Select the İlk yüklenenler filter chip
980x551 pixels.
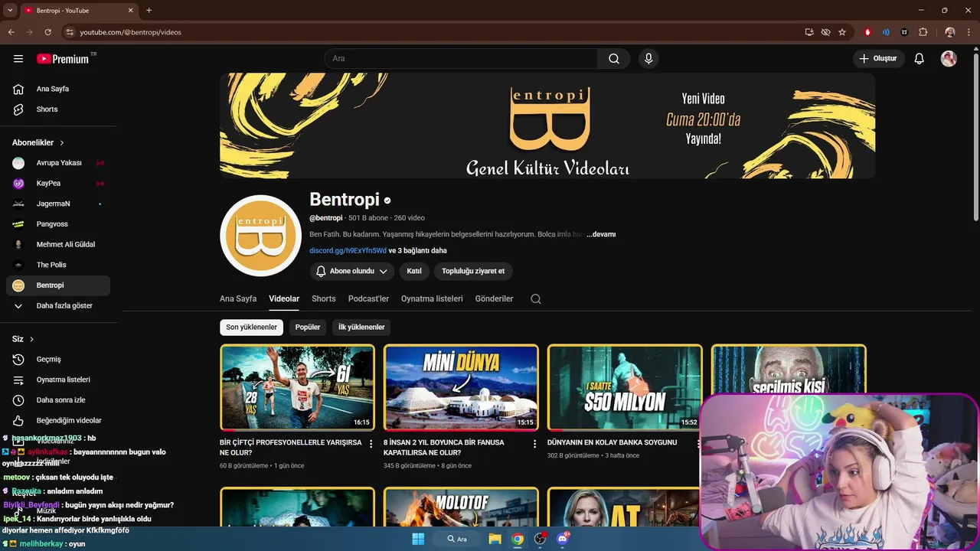tap(361, 328)
